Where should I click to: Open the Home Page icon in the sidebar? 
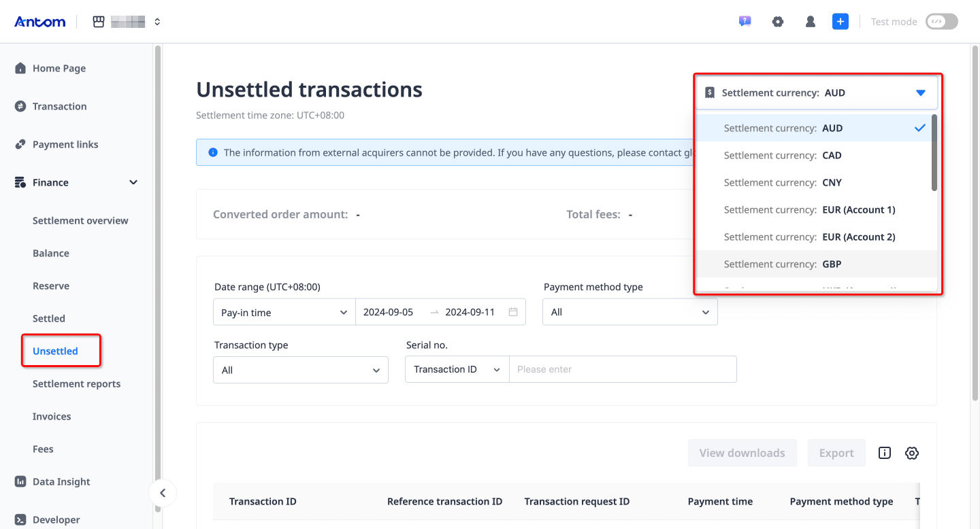(x=20, y=68)
